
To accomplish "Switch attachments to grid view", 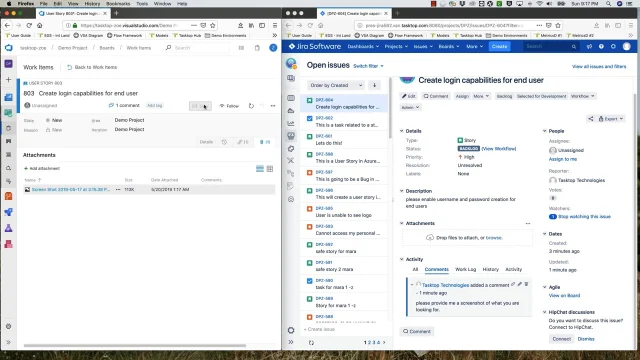I will pyautogui.click(x=270, y=169).
